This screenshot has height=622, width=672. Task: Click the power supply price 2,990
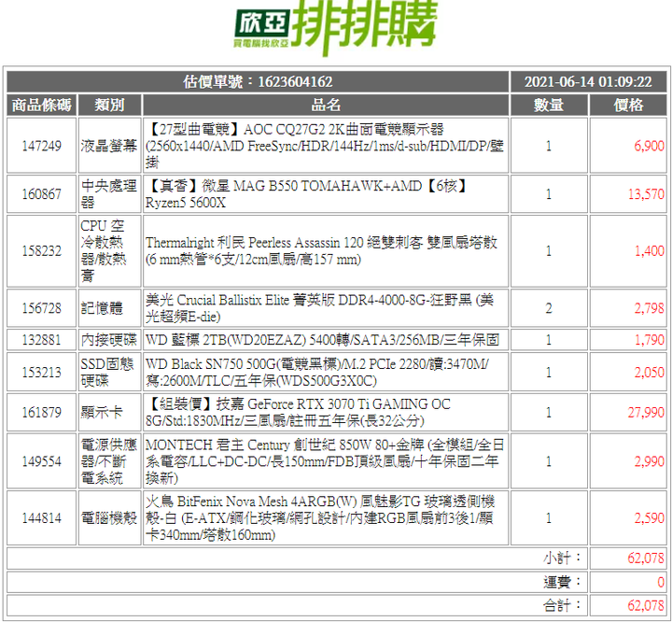point(649,461)
